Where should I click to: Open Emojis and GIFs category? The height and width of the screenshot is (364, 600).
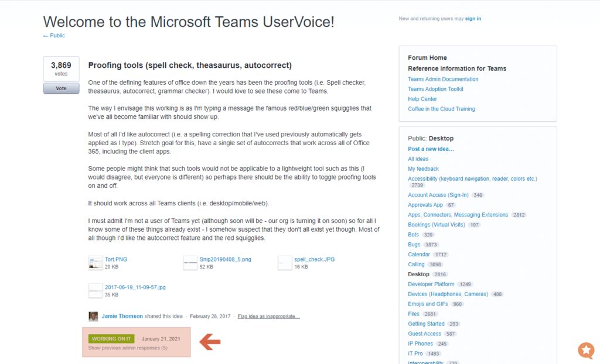click(428, 304)
